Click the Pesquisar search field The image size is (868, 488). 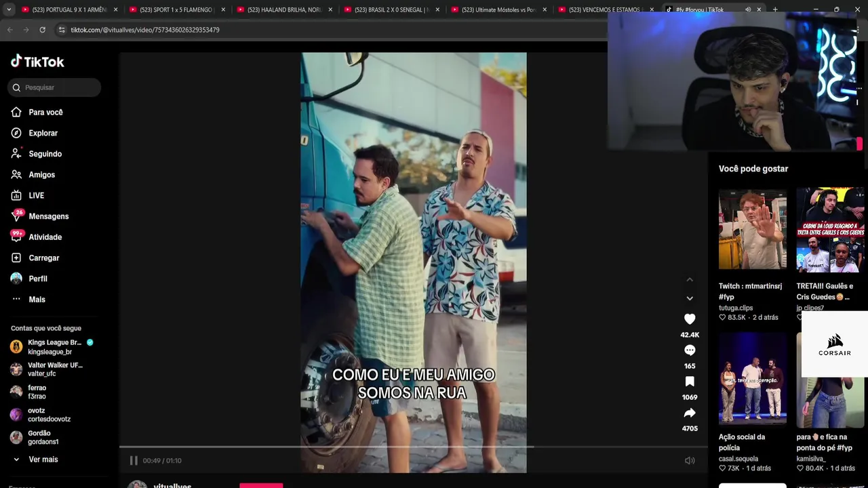click(54, 87)
